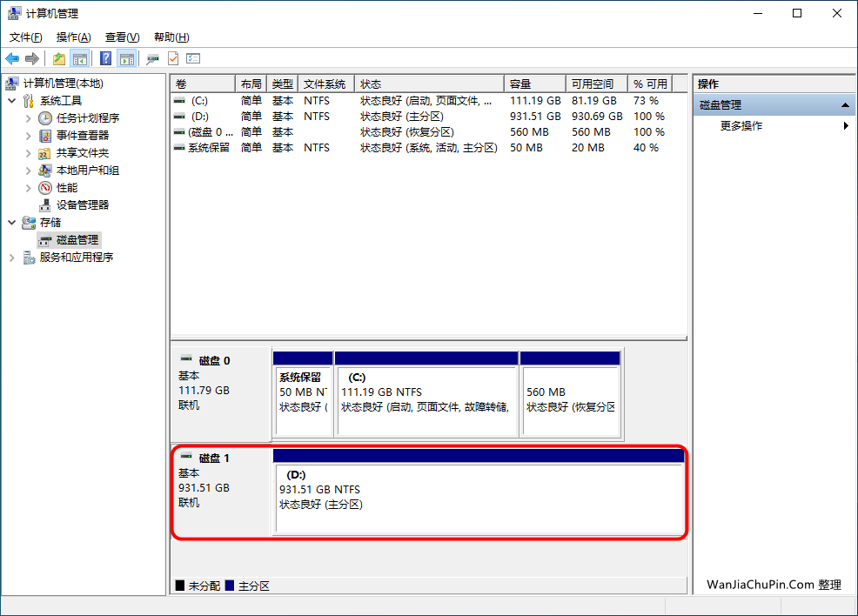
Task: Click the Back arrow toolbar icon
Action: tap(12, 58)
